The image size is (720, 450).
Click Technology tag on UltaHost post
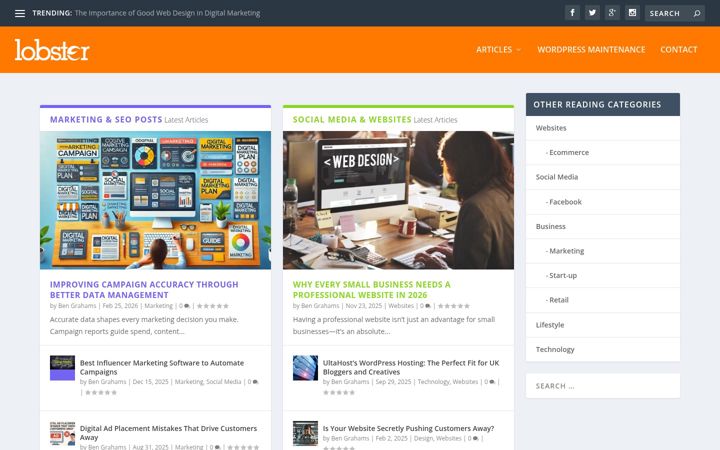[433, 382]
